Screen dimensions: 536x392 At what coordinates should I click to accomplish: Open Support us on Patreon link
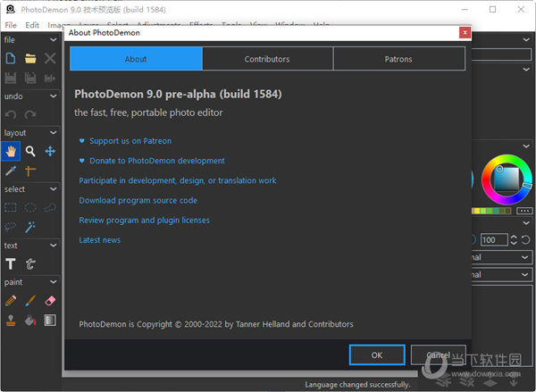(130, 141)
